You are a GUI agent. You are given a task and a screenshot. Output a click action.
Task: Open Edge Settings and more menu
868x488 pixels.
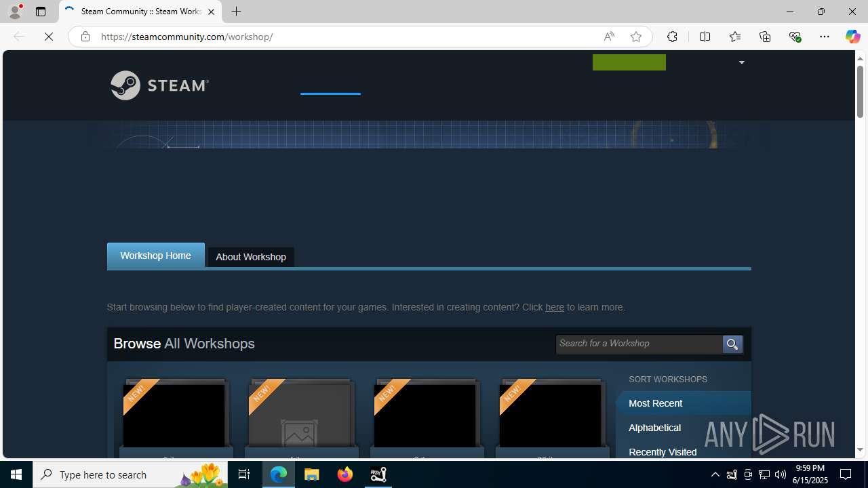pos(825,37)
